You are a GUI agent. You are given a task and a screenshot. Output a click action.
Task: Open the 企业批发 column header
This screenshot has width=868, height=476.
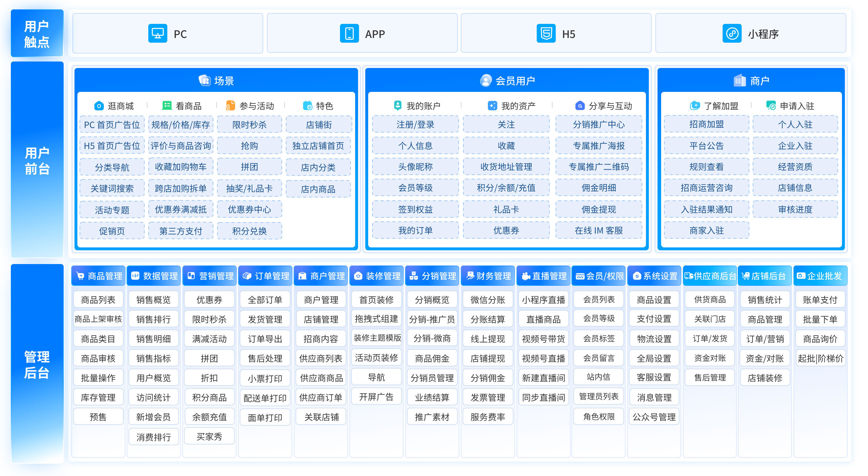820,276
